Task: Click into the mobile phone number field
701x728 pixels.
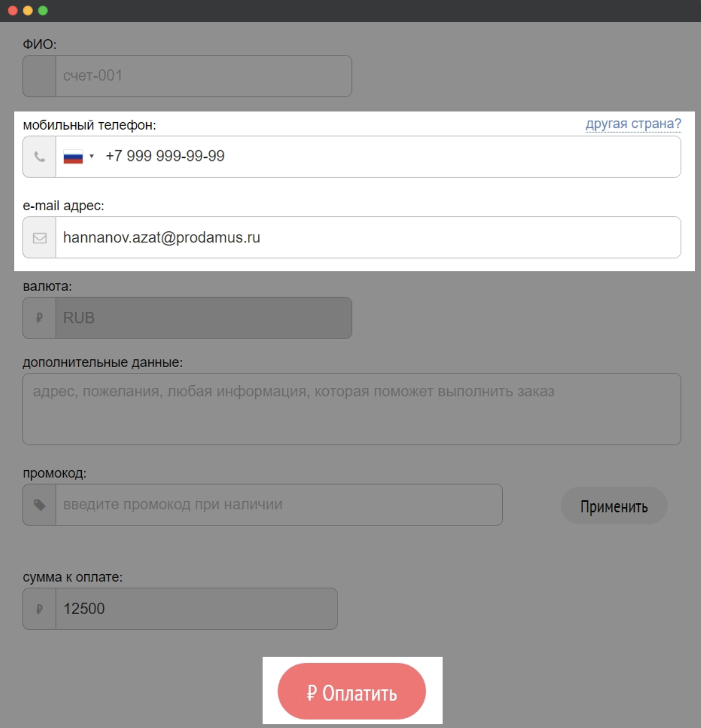Action: click(x=388, y=156)
